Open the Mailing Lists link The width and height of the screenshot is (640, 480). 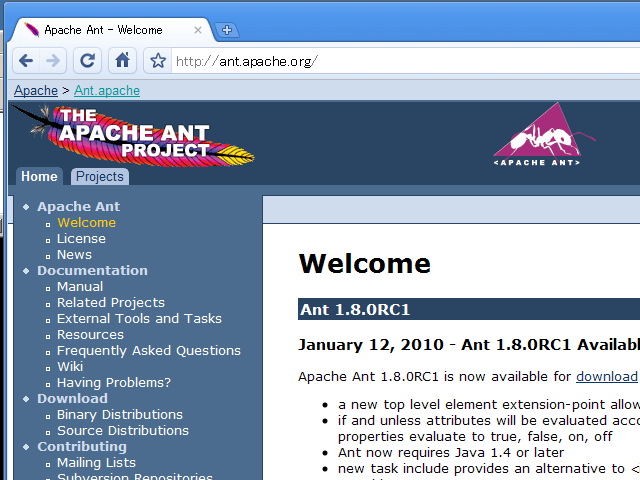click(x=96, y=462)
